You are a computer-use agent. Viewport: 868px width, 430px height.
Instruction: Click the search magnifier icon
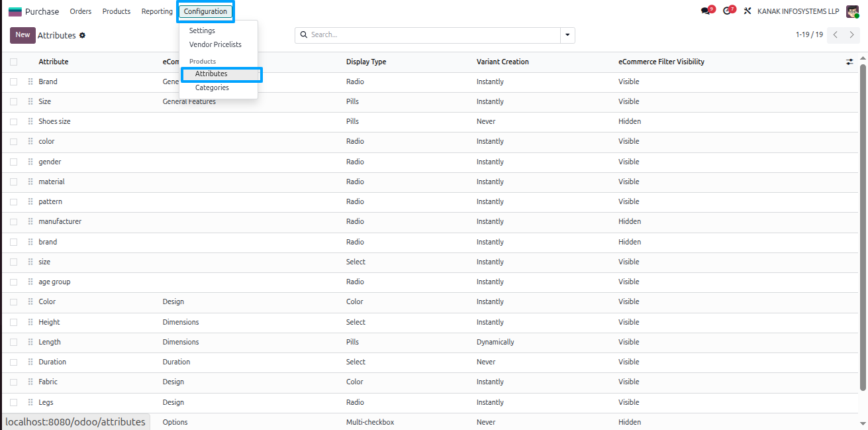coord(304,34)
